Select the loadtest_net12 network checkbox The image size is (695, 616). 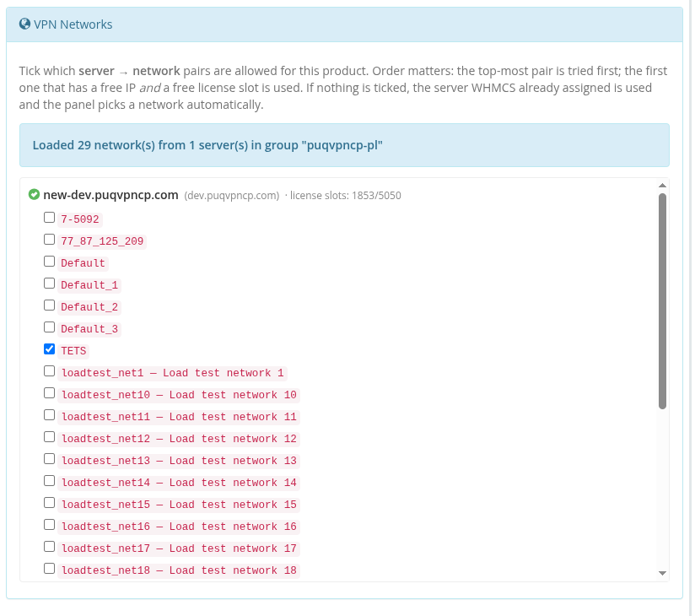[x=50, y=437]
